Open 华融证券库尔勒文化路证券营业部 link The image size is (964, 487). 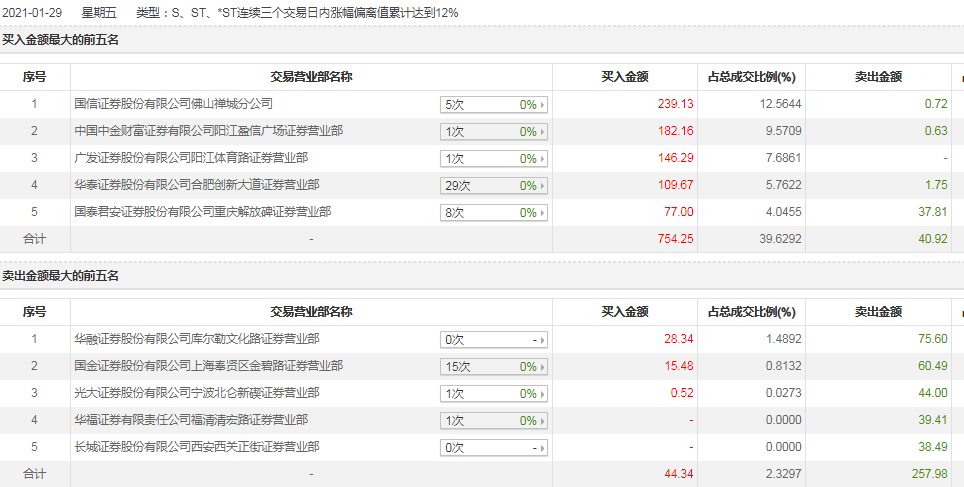[197, 339]
